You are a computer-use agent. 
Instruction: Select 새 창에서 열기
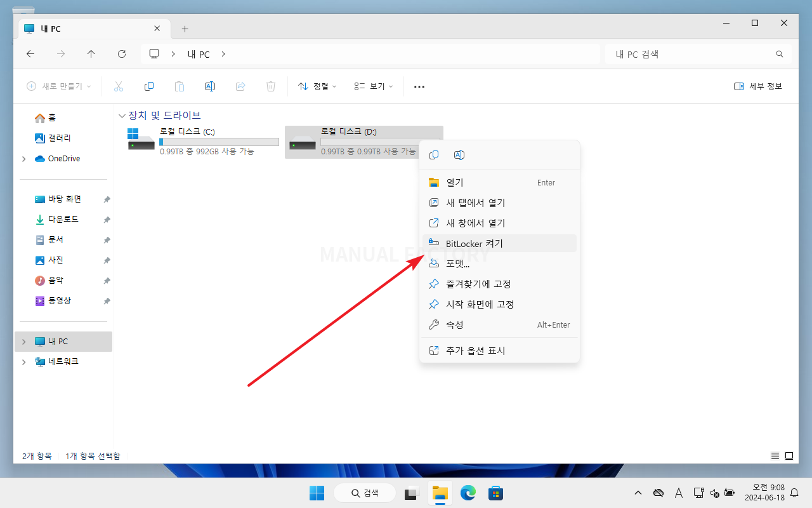point(499,223)
